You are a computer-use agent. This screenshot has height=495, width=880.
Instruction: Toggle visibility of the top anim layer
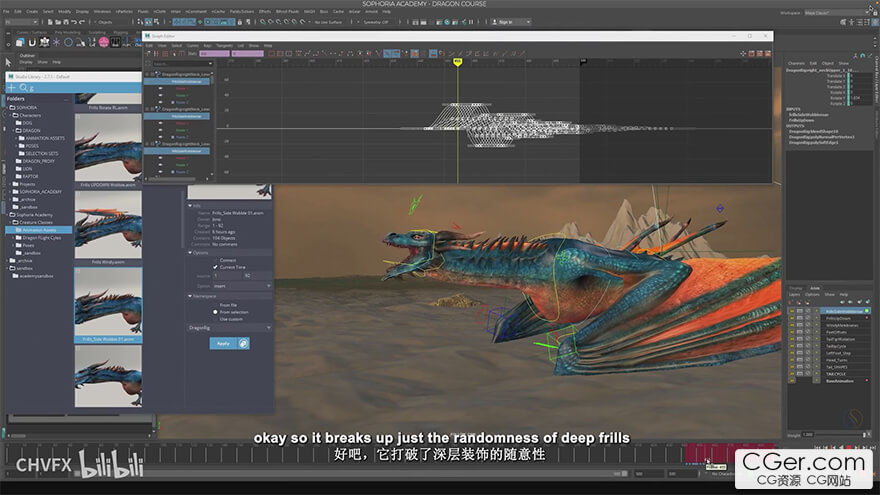(x=792, y=311)
